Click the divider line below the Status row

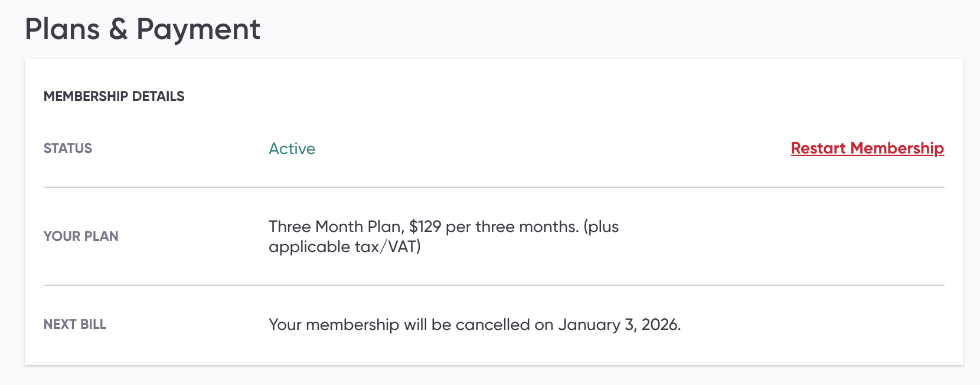pyautogui.click(x=494, y=187)
